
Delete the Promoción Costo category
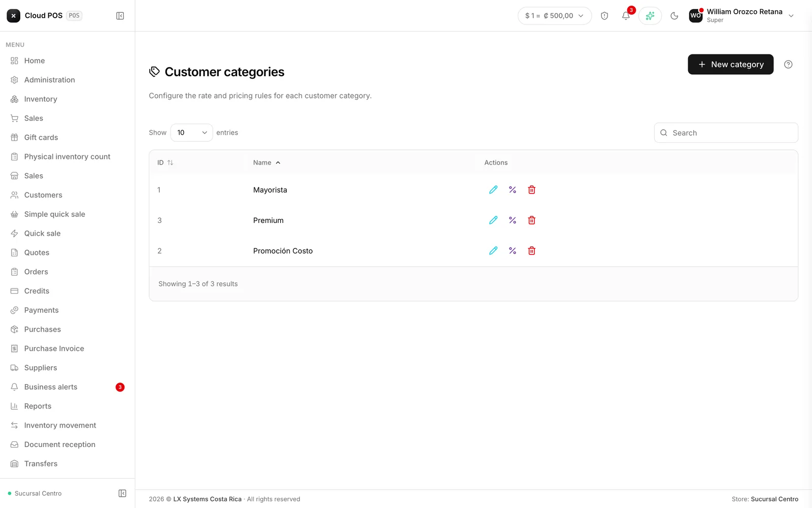coord(532,251)
